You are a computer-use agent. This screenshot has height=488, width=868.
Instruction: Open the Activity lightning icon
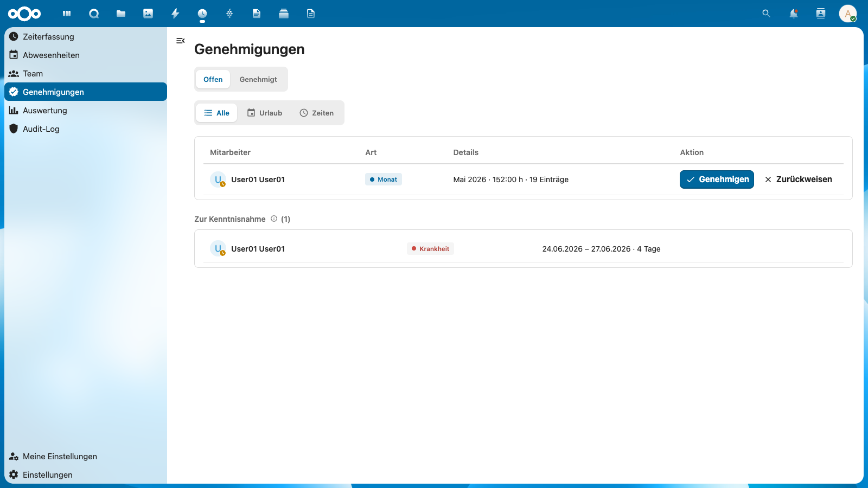[175, 14]
